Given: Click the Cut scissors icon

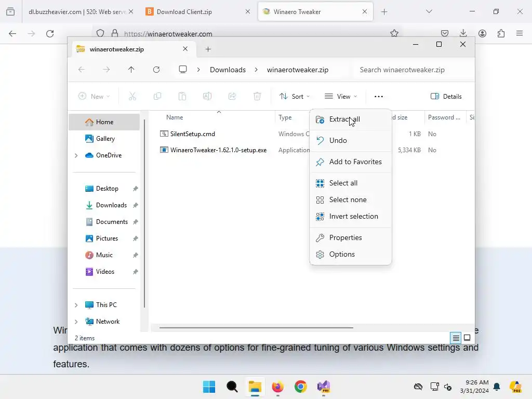Looking at the screenshot, I should pos(132,97).
